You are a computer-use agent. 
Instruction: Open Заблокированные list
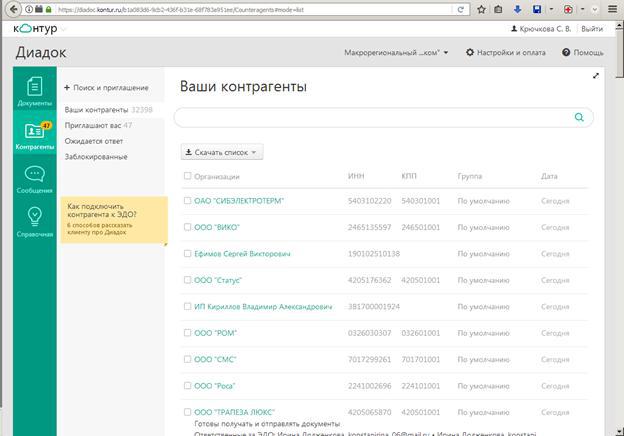pos(96,157)
